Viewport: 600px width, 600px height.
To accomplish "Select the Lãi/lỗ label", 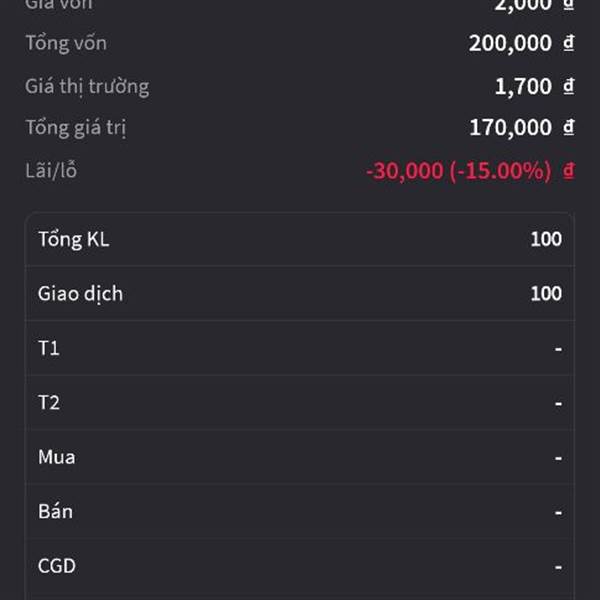I will (51, 170).
